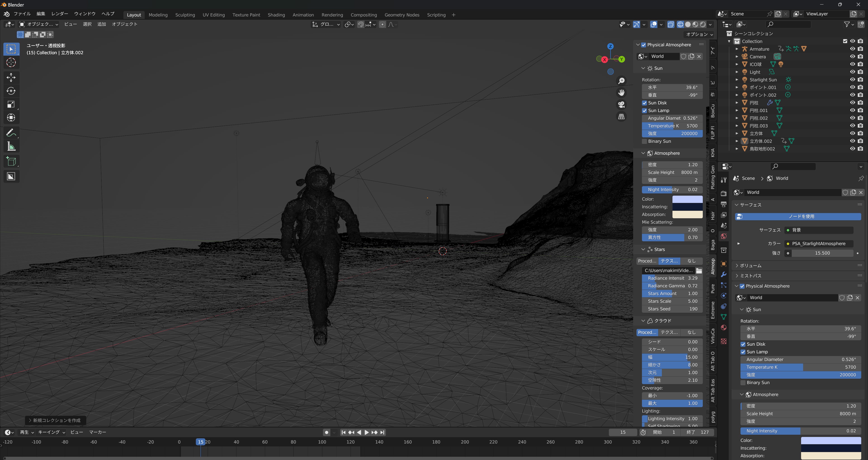Select the なし option under Stars

(x=691, y=261)
